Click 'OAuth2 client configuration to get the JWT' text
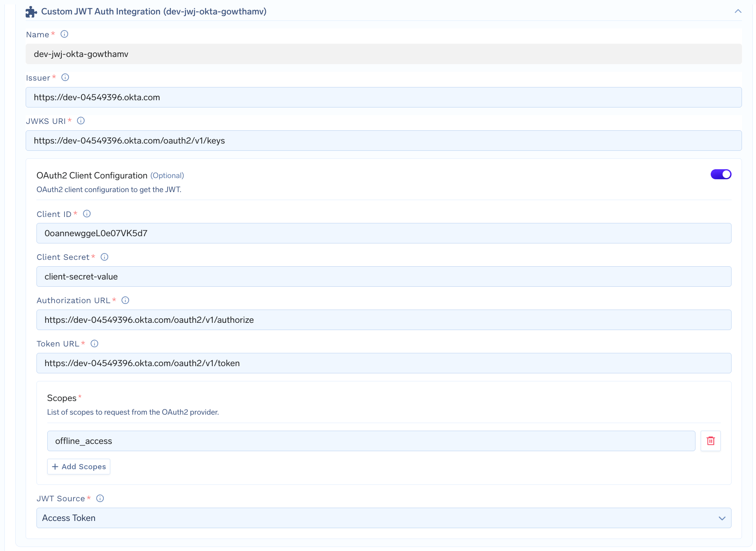The height and width of the screenshot is (551, 756). point(109,190)
